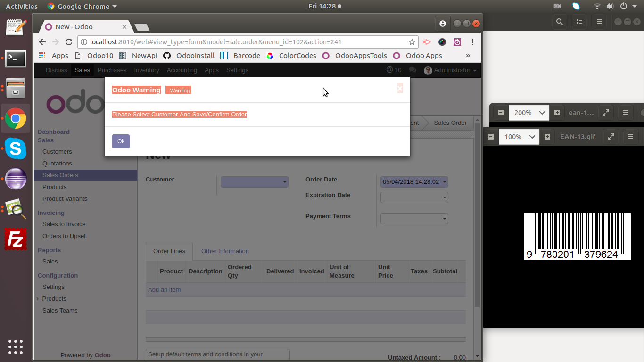Click the Chrome forward arrow button
Viewport: 644px width, 362px height.
coord(56,42)
